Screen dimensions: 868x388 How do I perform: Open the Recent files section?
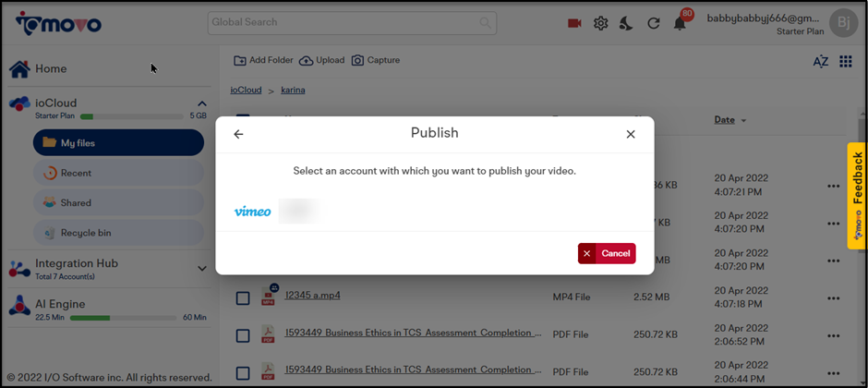[x=118, y=173]
